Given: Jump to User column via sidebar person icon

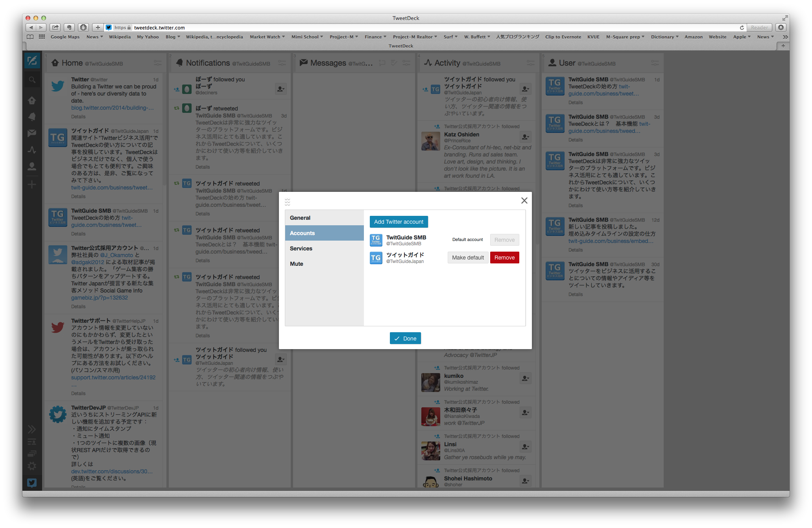Looking at the screenshot, I should tap(32, 166).
